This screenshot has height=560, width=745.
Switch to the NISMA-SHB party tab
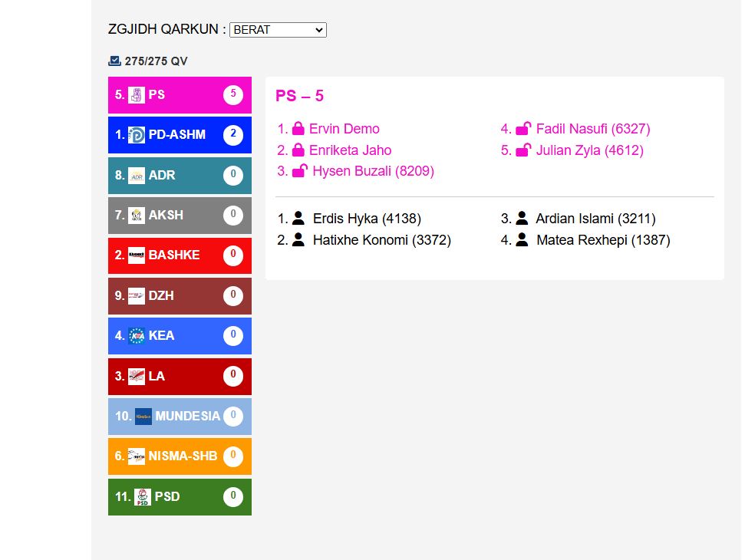pyautogui.click(x=180, y=456)
